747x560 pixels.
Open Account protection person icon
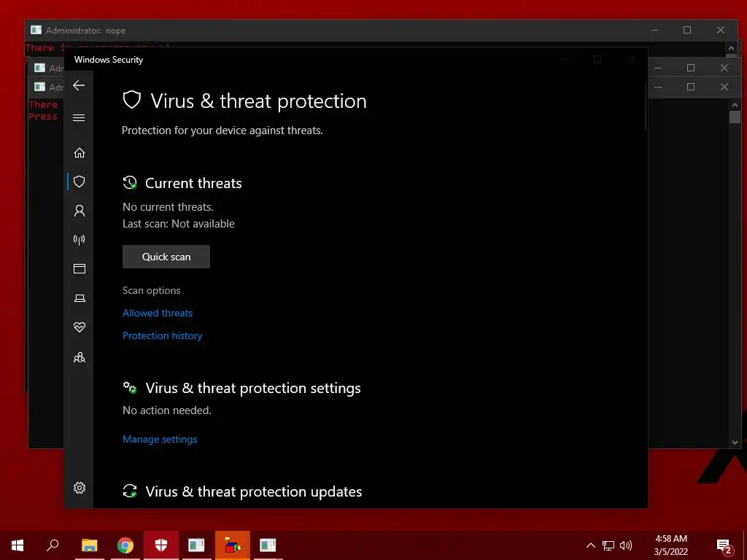tap(79, 211)
